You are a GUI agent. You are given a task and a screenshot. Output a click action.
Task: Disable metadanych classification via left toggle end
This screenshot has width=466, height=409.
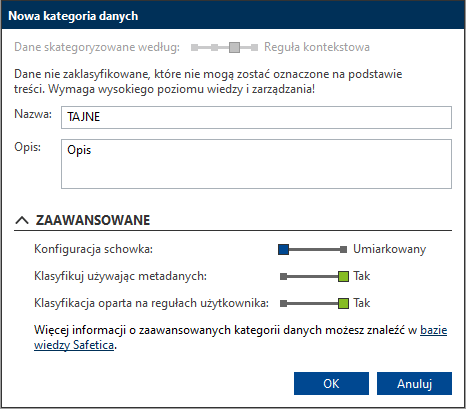(x=284, y=276)
